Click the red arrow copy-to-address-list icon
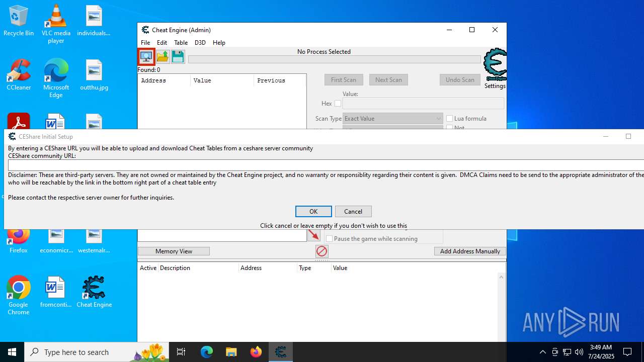The height and width of the screenshot is (362, 644). pyautogui.click(x=314, y=235)
